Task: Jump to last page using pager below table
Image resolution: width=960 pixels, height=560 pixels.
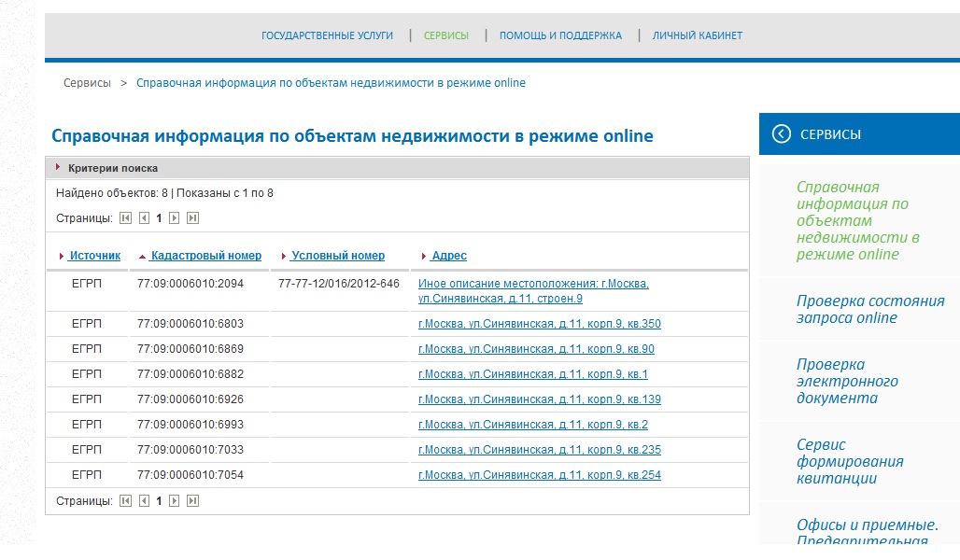Action: tap(192, 501)
